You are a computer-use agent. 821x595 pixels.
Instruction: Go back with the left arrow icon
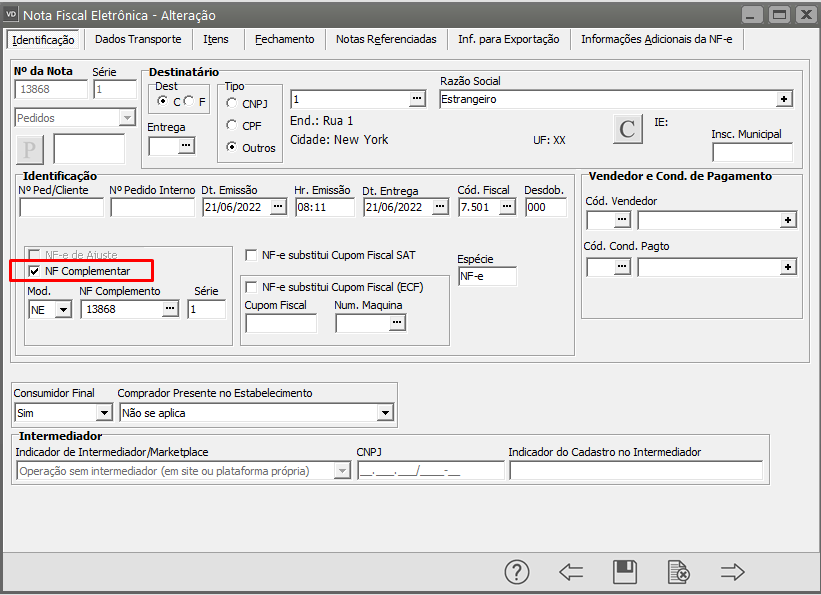tap(571, 572)
